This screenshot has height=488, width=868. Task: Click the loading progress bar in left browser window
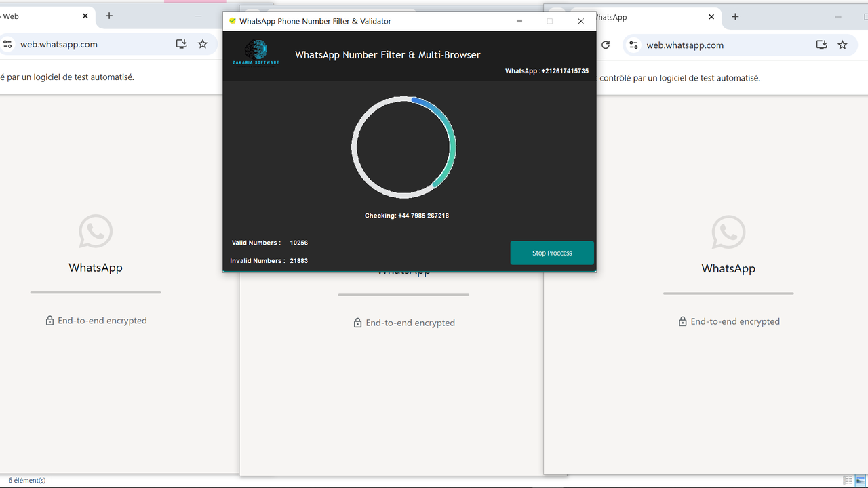(96, 293)
